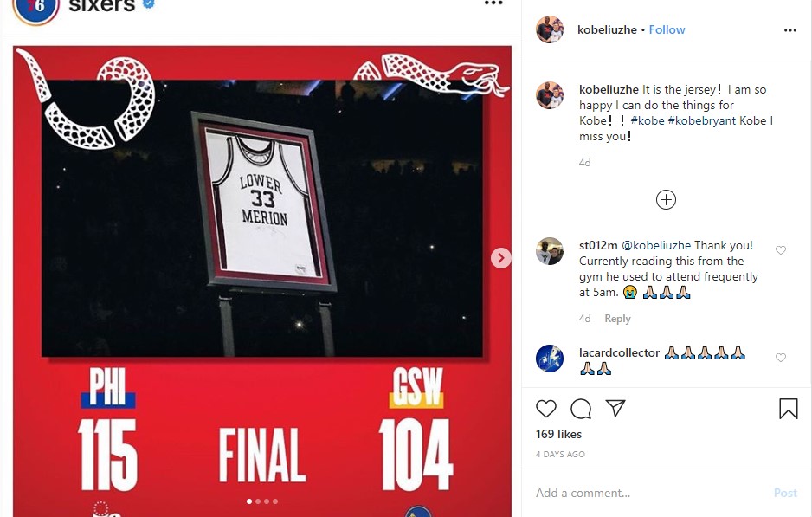The width and height of the screenshot is (812, 517).
Task: Like st012m's comment with heart
Action: pyautogui.click(x=781, y=251)
